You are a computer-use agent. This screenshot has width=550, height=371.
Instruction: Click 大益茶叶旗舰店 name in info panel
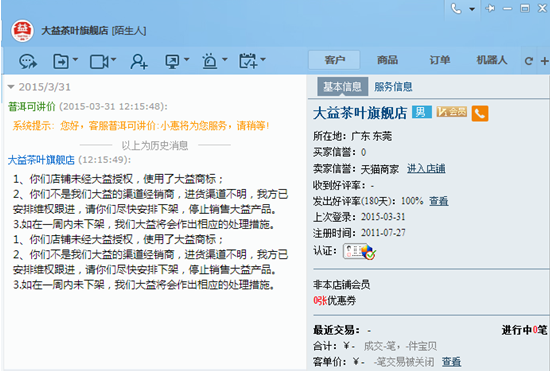click(x=360, y=113)
